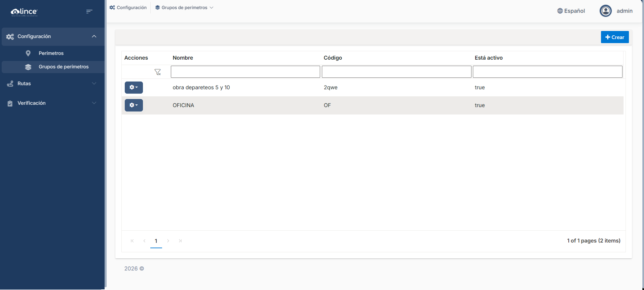Image resolution: width=644 pixels, height=290 pixels.
Task: Go to the first page arrow
Action: pyautogui.click(x=132, y=241)
